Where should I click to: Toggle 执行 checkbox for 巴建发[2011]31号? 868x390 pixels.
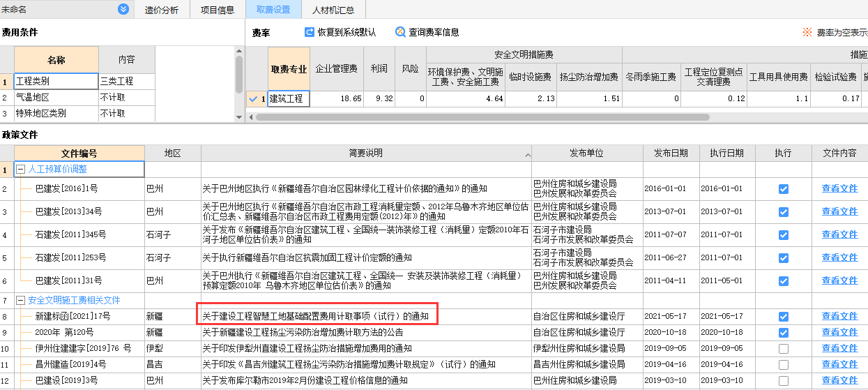[x=784, y=280]
